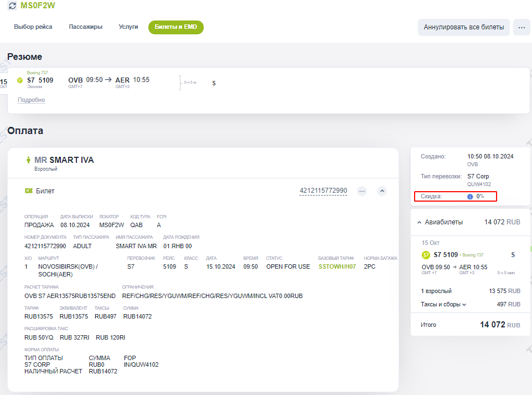Click the fare calculation OVB S7 AER13575RUB13575END
Viewport: 532px width, 395px height.
70,296
